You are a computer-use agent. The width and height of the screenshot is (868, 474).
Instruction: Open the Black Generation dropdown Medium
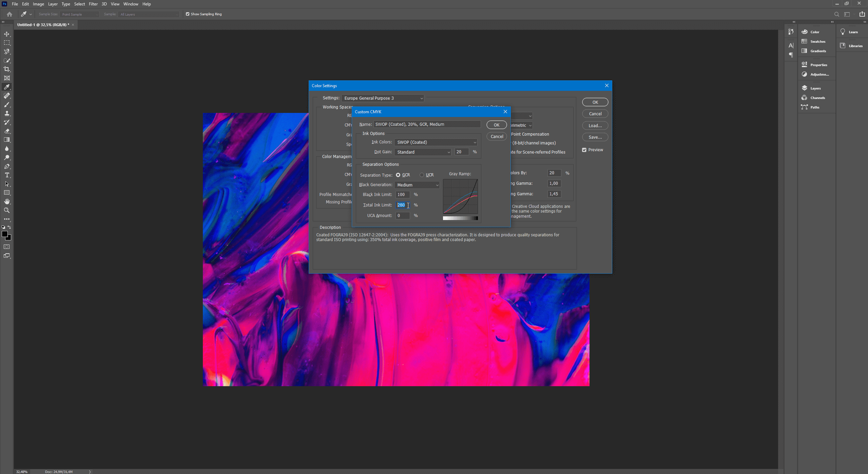point(417,185)
